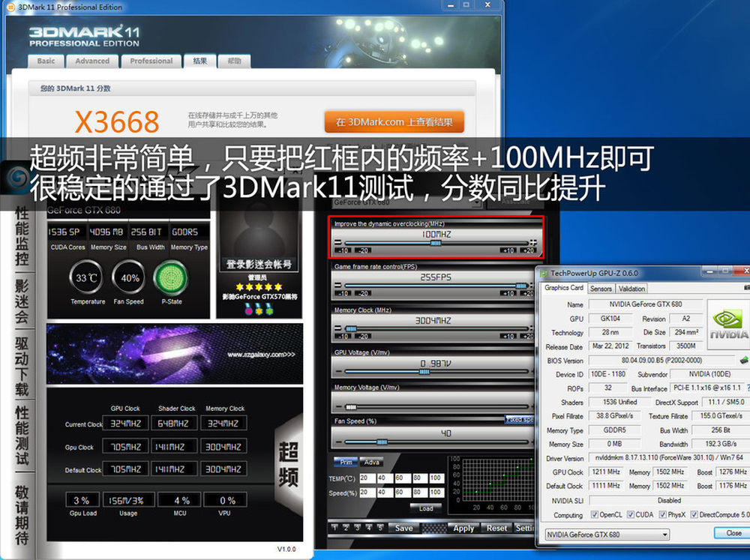Click the Reset button

pos(496,528)
